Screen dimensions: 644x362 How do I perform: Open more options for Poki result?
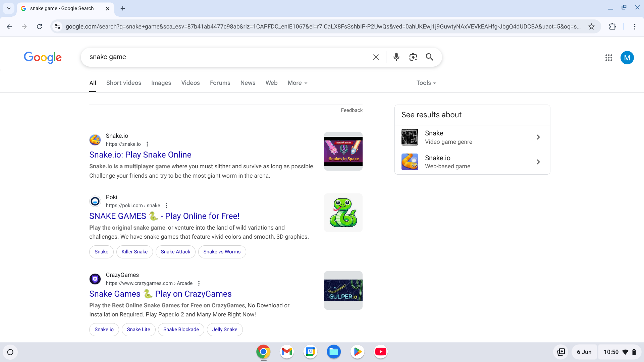pos(166,205)
